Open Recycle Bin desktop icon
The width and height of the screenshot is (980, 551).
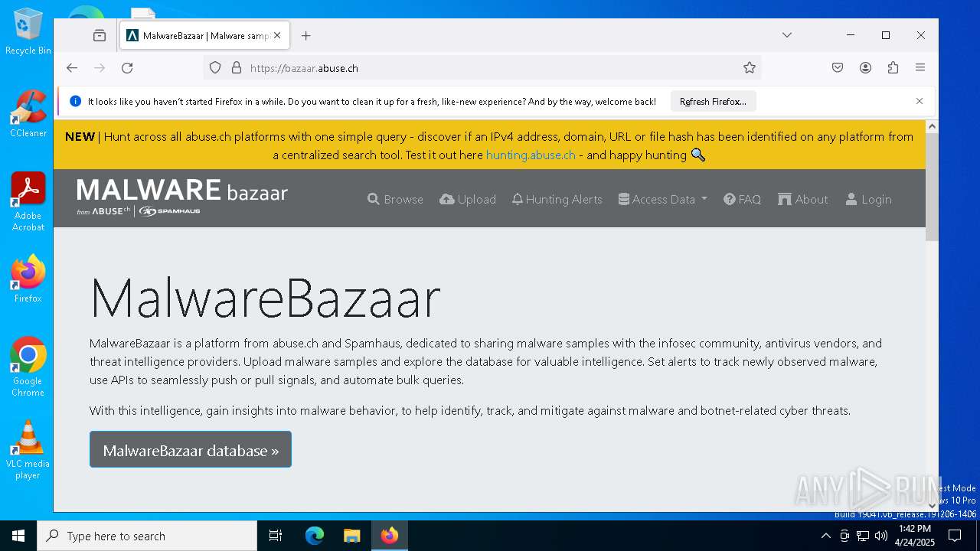pyautogui.click(x=28, y=32)
